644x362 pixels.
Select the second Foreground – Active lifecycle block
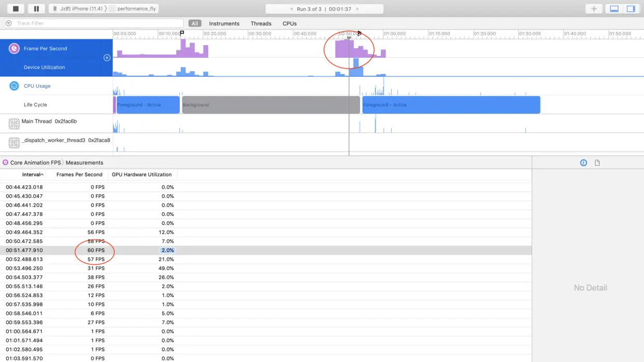(451, 104)
